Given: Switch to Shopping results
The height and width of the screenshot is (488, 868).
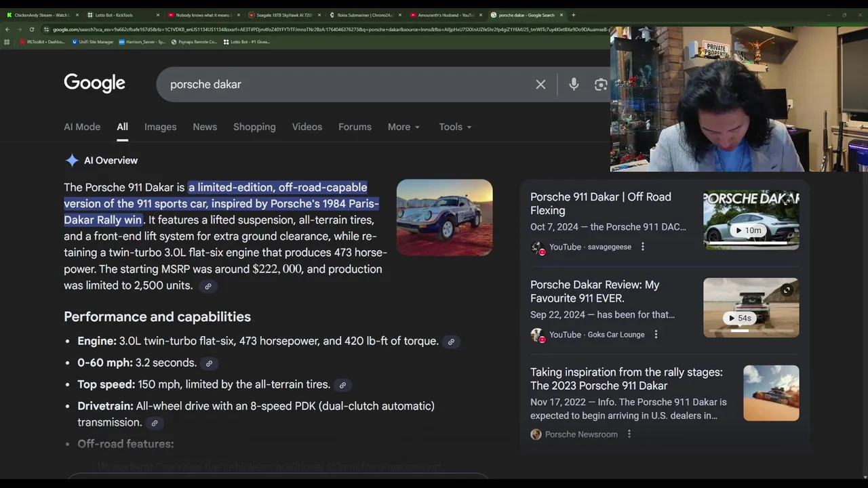Looking at the screenshot, I should tap(254, 127).
